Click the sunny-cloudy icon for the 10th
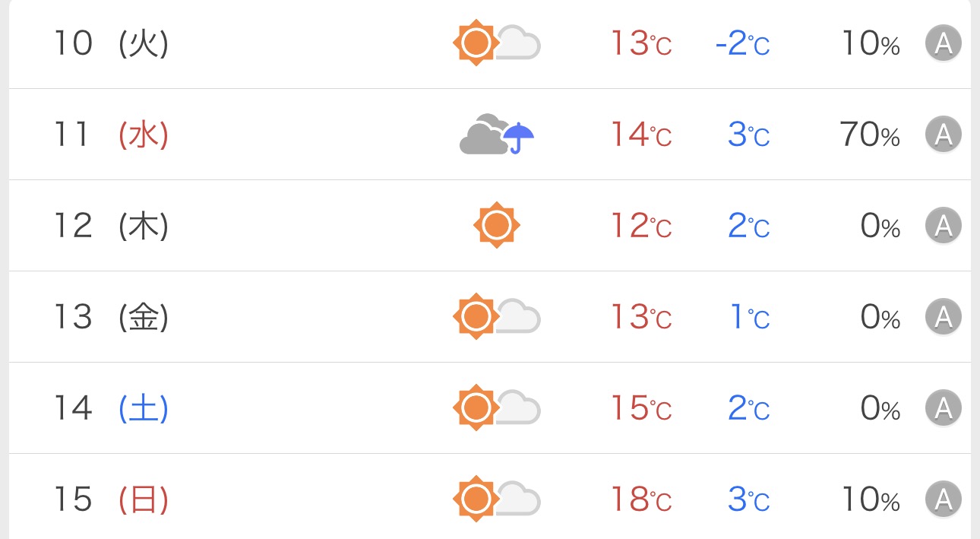 click(496, 43)
